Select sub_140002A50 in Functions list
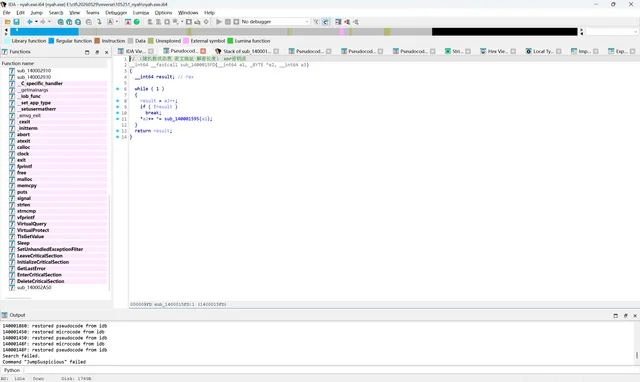The height and width of the screenshot is (382, 640). coord(34,288)
